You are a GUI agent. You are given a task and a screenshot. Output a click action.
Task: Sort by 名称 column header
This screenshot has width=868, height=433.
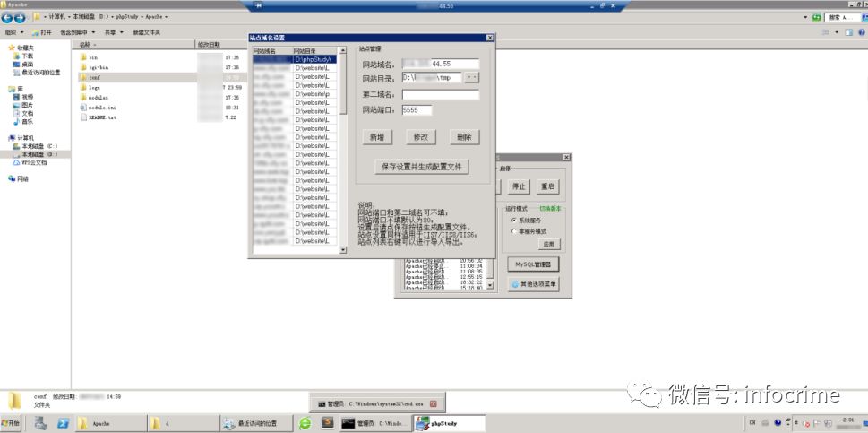click(133, 44)
